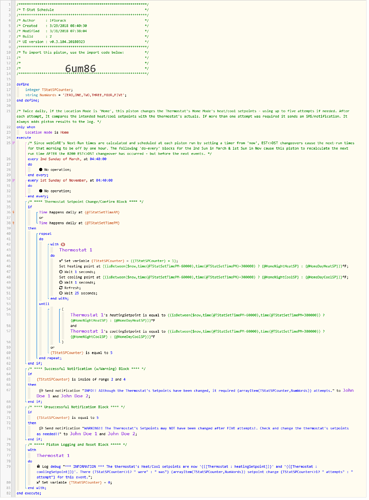Click the send notification INFO icon
369x500 pixels.
[x=41, y=390]
